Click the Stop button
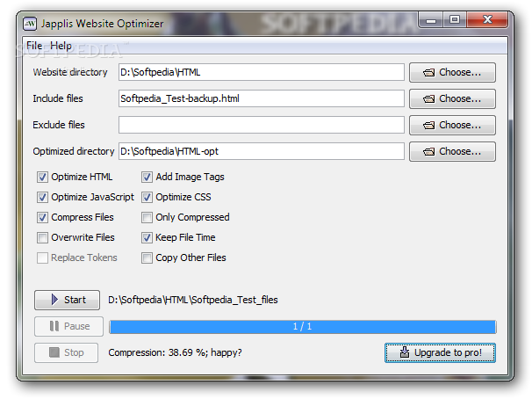The image size is (532, 399). point(66,352)
